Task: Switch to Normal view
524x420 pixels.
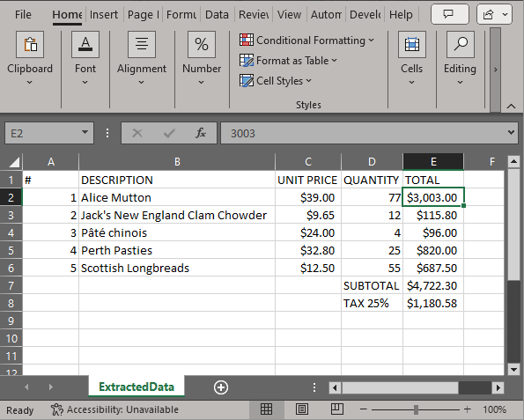Action: click(x=266, y=409)
